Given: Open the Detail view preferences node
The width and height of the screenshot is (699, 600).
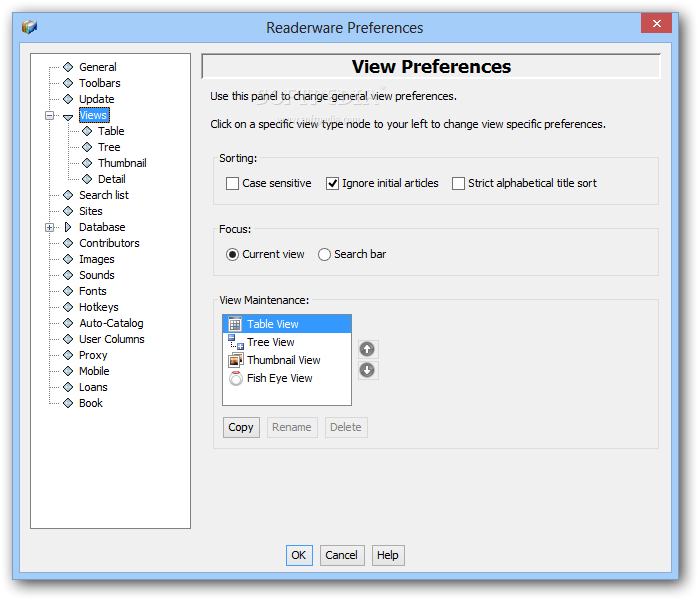Looking at the screenshot, I should (x=111, y=179).
